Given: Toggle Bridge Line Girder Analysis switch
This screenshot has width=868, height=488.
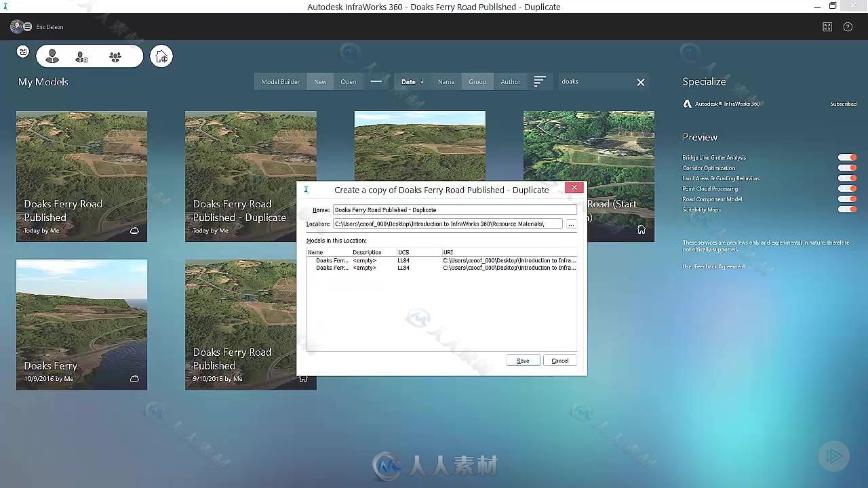Looking at the screenshot, I should pyautogui.click(x=847, y=157).
